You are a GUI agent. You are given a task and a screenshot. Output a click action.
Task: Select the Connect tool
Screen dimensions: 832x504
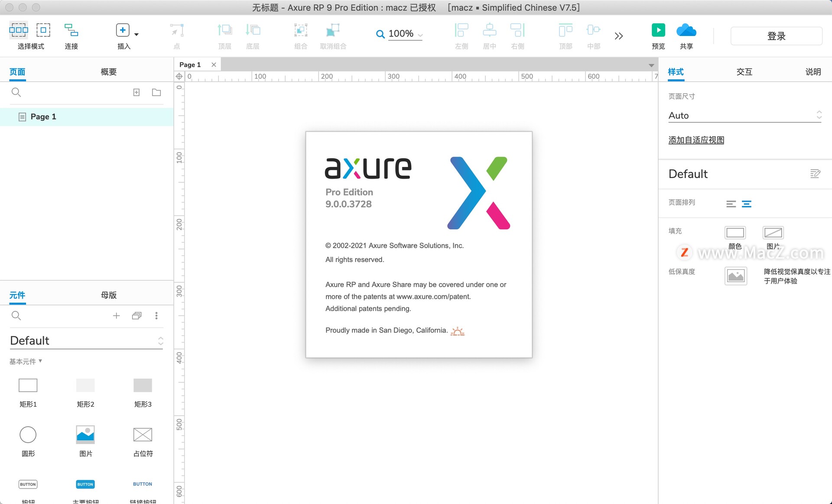pyautogui.click(x=71, y=30)
